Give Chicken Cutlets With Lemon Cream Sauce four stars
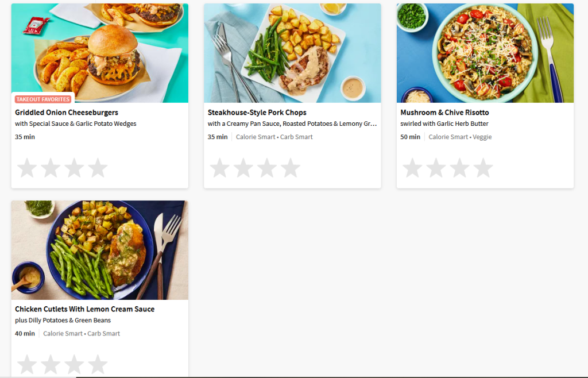The height and width of the screenshot is (378, 588). (x=98, y=364)
